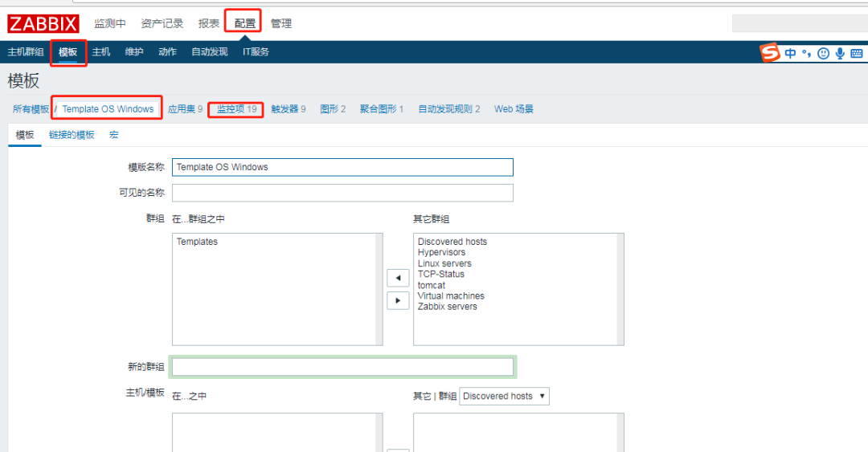868x452 pixels.
Task: Click the 模版名称 input field
Action: coord(342,167)
